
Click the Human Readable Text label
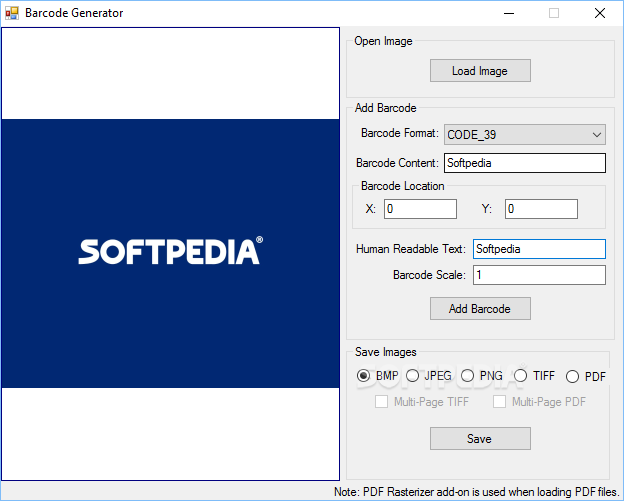click(x=411, y=249)
